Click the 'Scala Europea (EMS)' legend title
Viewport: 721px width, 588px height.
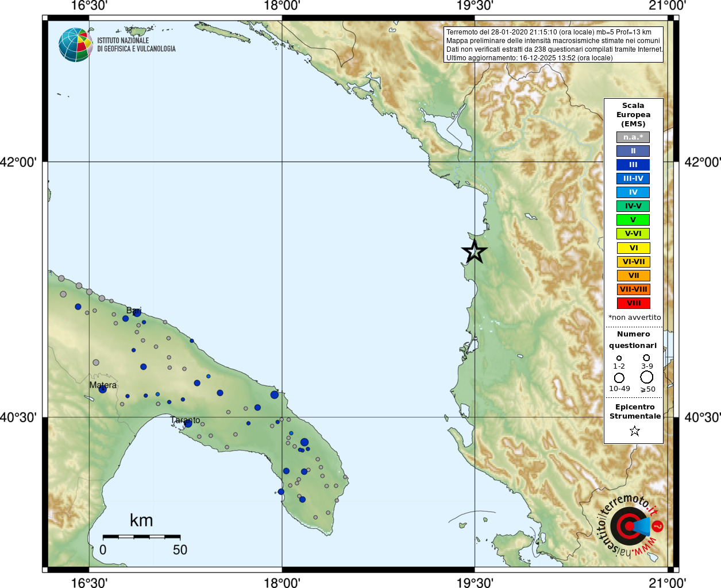633,115
